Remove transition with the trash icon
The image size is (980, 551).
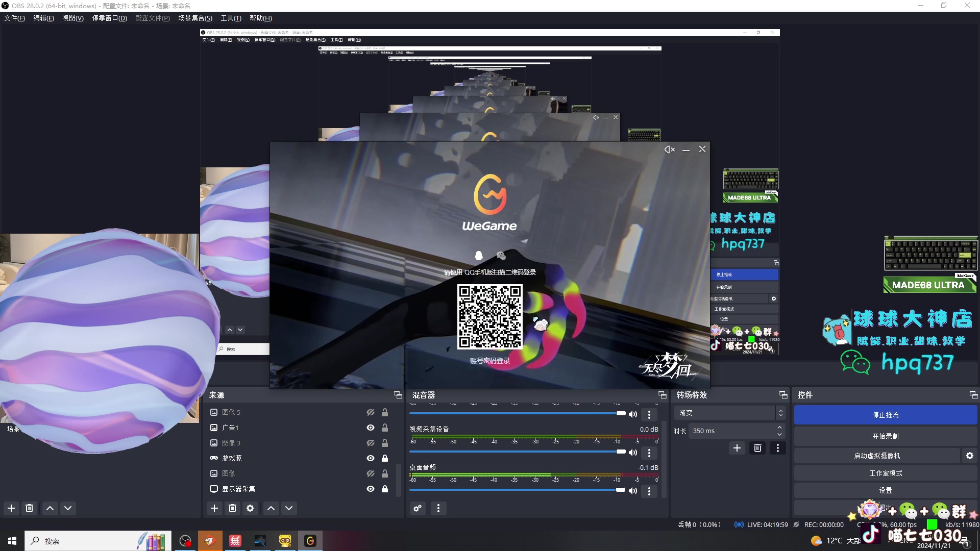[x=757, y=448]
